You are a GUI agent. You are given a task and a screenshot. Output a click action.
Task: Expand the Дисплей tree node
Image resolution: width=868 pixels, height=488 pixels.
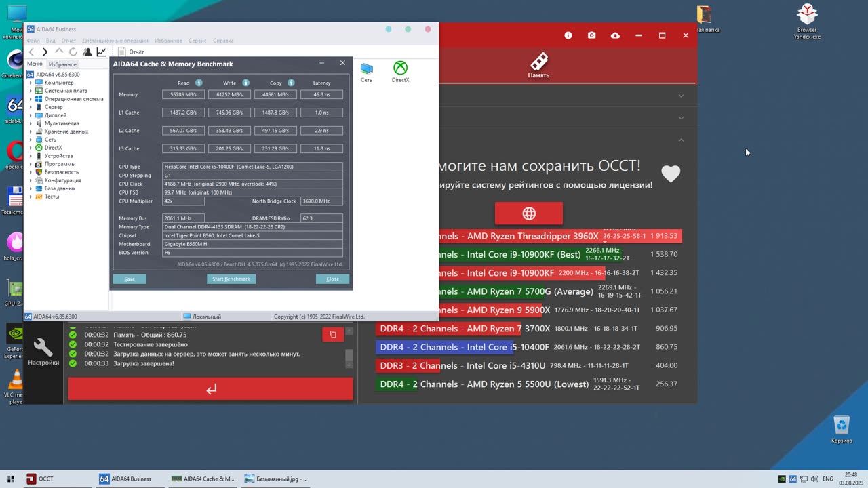point(31,115)
